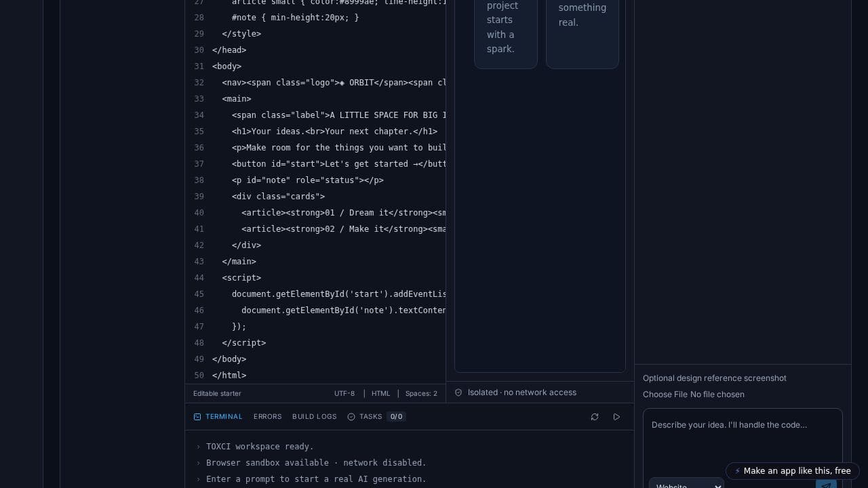Click Make an app like this, free
Image resolution: width=868 pixels, height=488 pixels.
pyautogui.click(x=793, y=471)
